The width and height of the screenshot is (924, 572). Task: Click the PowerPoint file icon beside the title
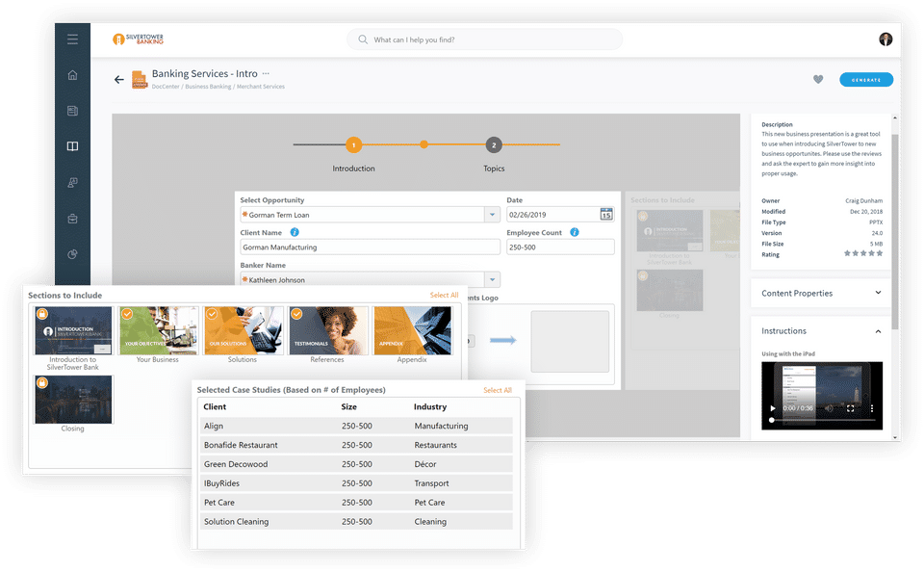[139, 80]
